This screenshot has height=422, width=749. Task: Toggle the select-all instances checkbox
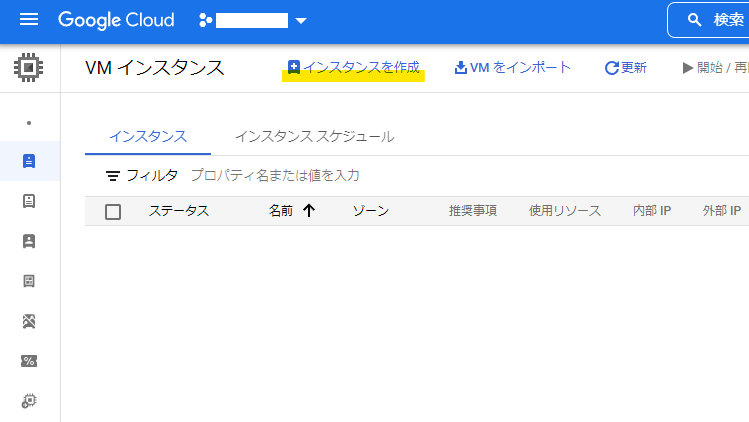(x=113, y=211)
